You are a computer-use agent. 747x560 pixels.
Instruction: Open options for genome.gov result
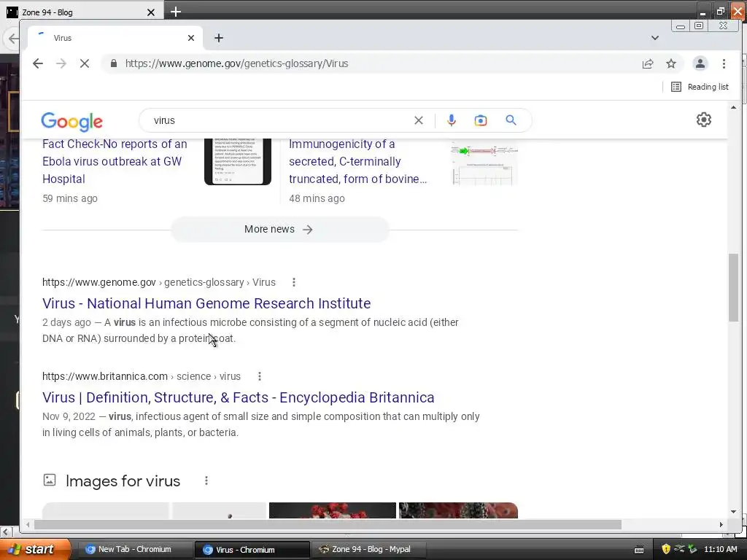coord(294,282)
